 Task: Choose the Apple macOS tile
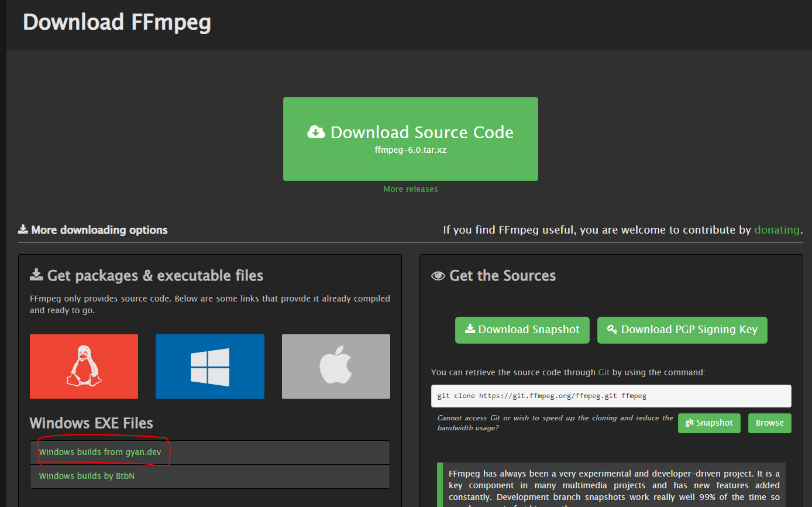[x=336, y=366]
